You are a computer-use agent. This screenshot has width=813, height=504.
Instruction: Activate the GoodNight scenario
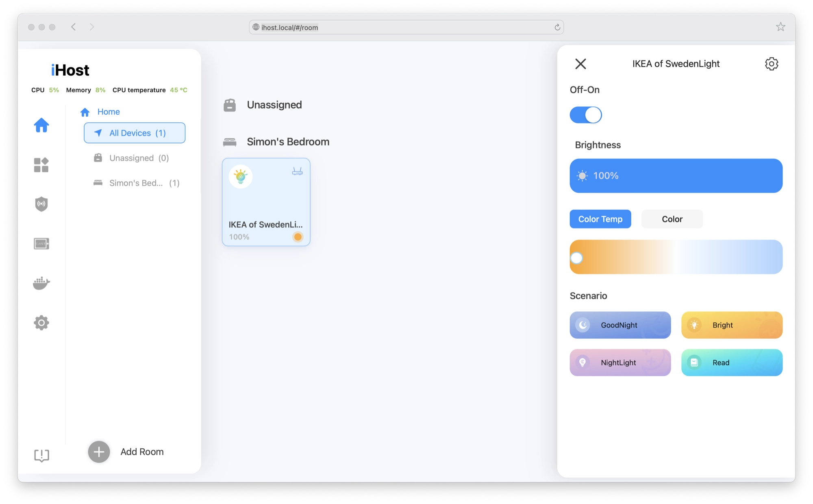pyautogui.click(x=620, y=325)
